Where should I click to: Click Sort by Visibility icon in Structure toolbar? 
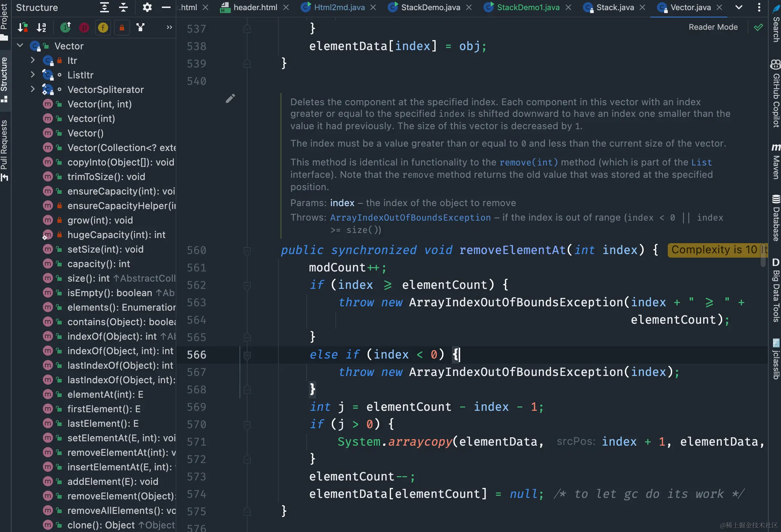point(23,27)
